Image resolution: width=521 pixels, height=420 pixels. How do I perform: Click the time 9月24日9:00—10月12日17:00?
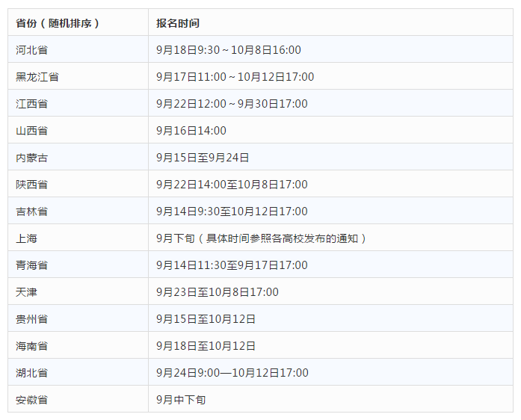click(x=232, y=373)
